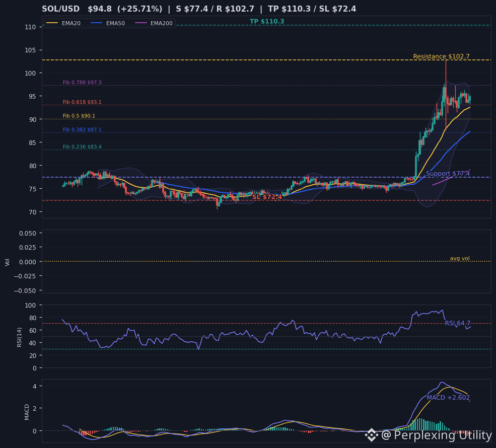Viewport: 496px width, 448px height.
Task: Click the 95 price axis tick
Action: (x=32, y=97)
